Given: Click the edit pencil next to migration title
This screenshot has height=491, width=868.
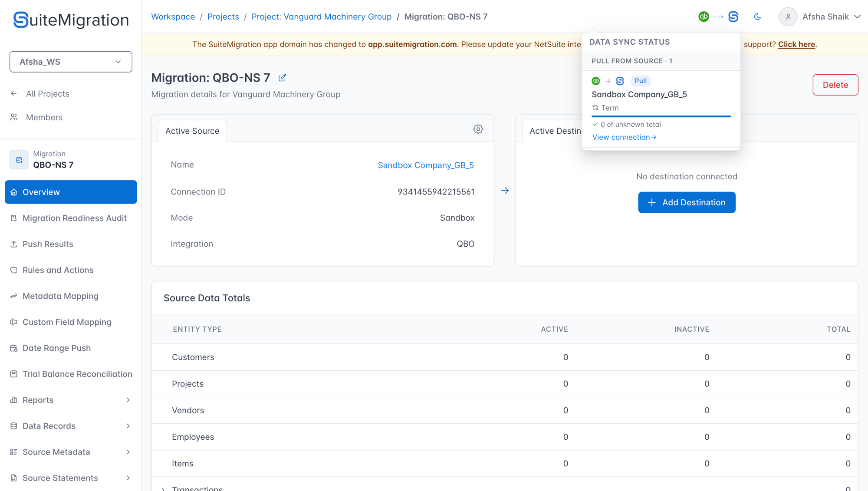Looking at the screenshot, I should 282,78.
